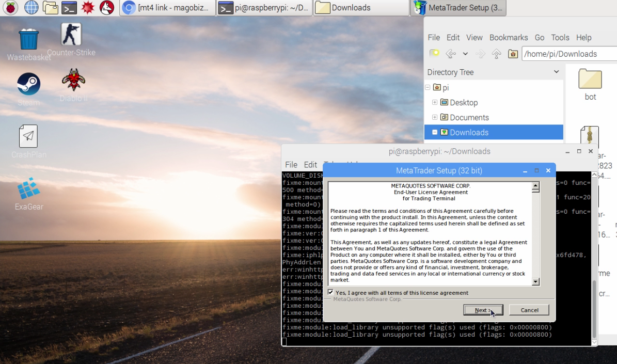Open Help menu in file manager
Viewport: 617px width, 364px height.
583,37
